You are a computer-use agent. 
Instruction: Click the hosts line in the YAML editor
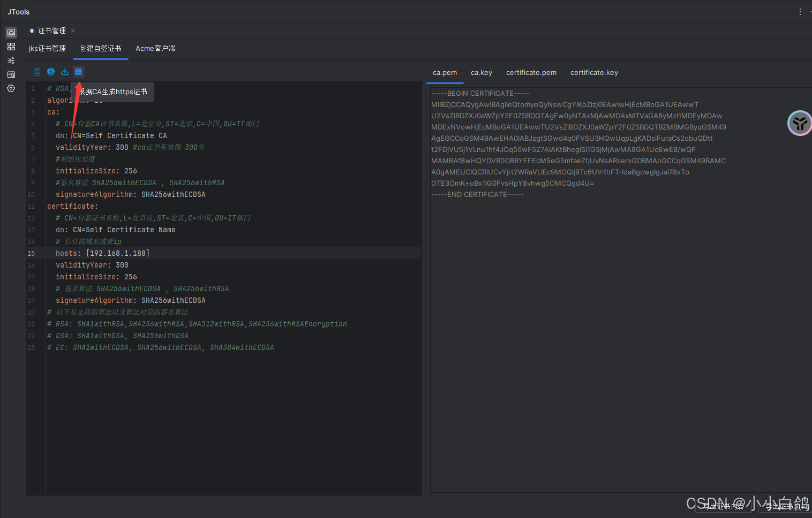[103, 253]
